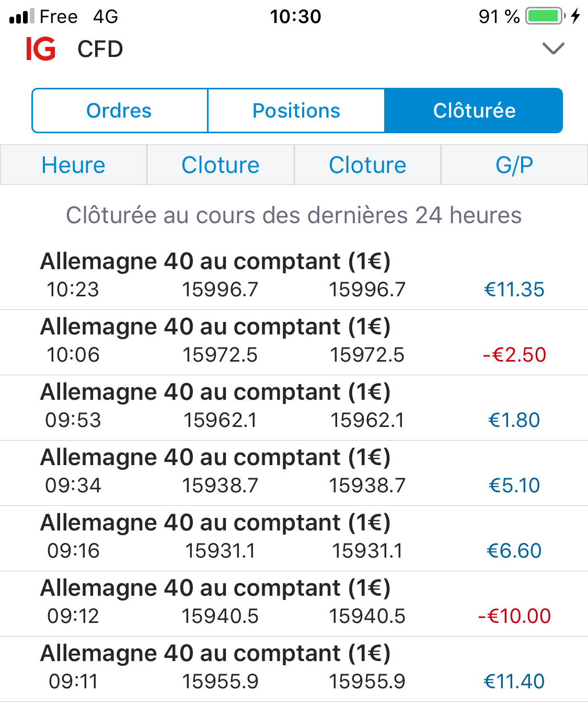The width and height of the screenshot is (588, 705).
Task: Tap the second Cloture column header
Action: tap(367, 165)
